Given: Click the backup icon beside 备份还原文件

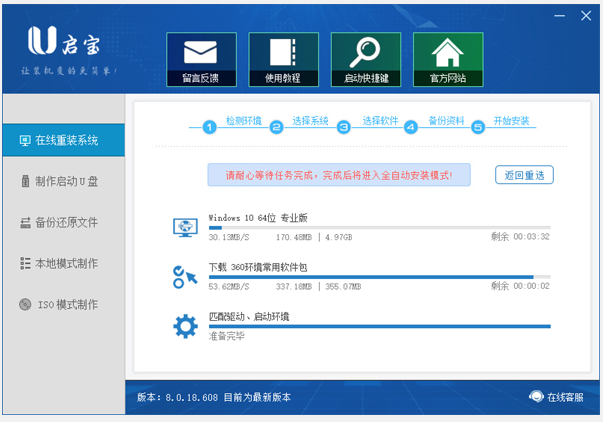Looking at the screenshot, I should coord(25,223).
